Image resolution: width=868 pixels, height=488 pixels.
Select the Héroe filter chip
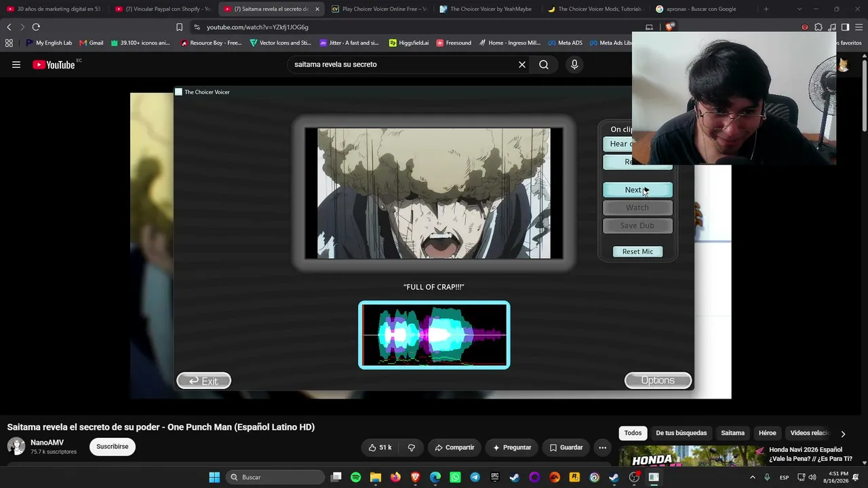[x=767, y=433]
